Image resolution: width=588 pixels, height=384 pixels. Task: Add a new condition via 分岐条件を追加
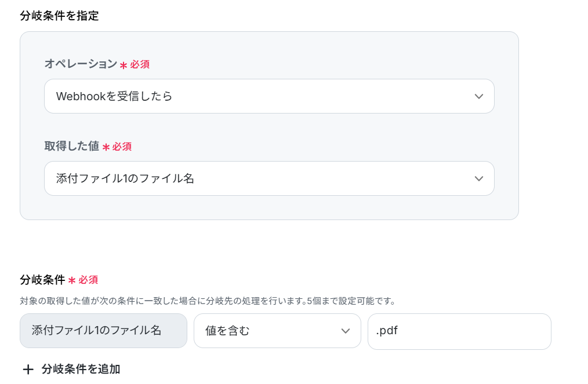click(x=71, y=370)
